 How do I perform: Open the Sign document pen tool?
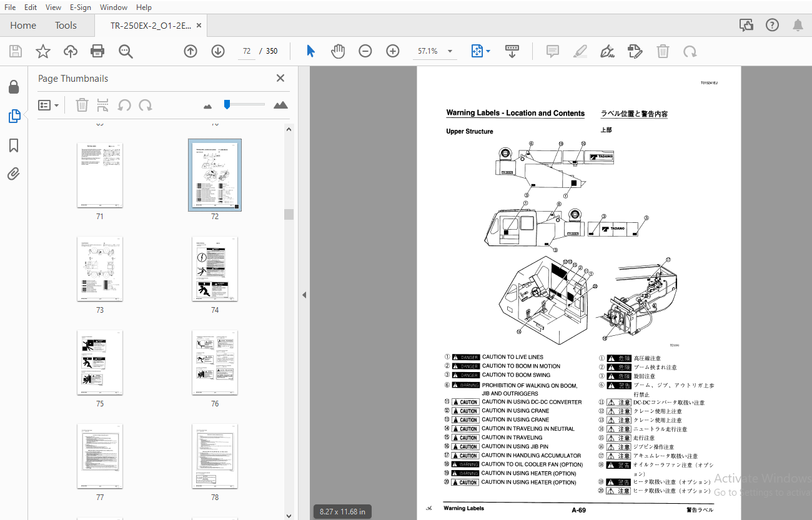(607, 51)
